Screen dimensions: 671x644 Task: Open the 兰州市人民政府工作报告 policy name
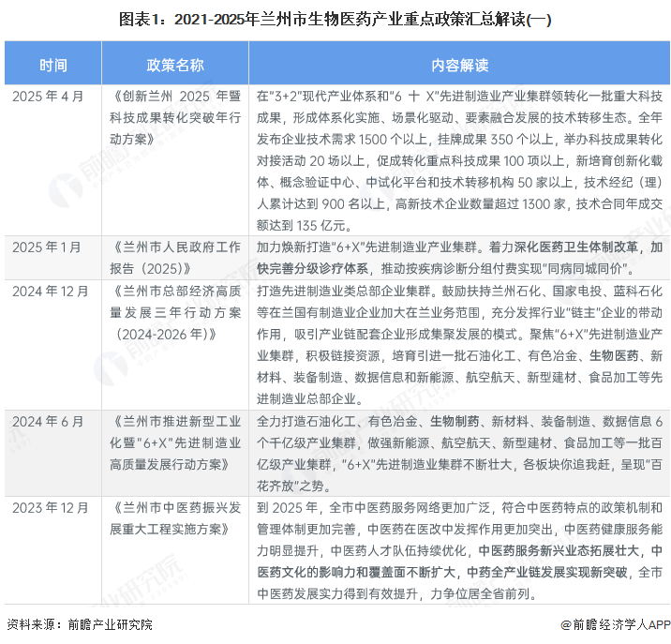175,258
